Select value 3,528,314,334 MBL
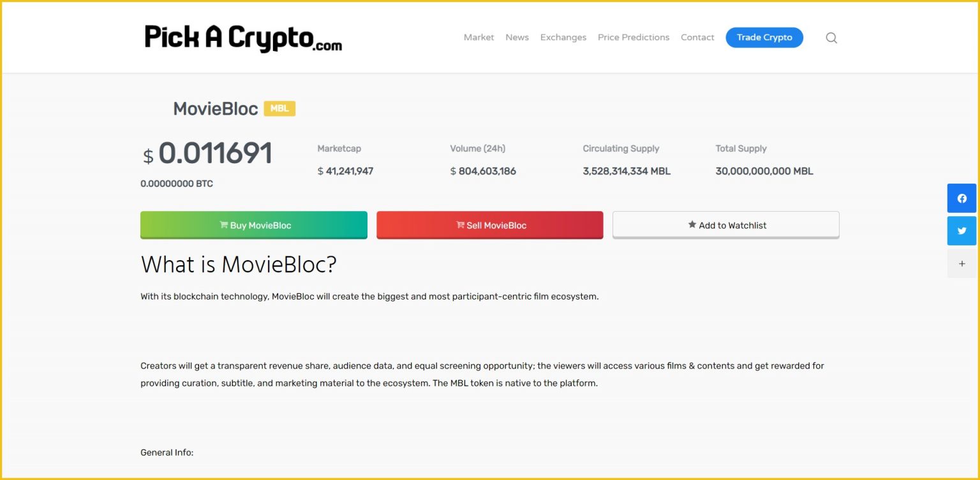 pyautogui.click(x=627, y=171)
